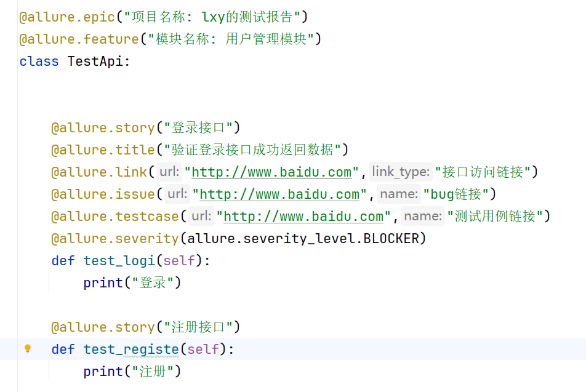
Task: Click the print("注册") statement
Action: coord(132,372)
